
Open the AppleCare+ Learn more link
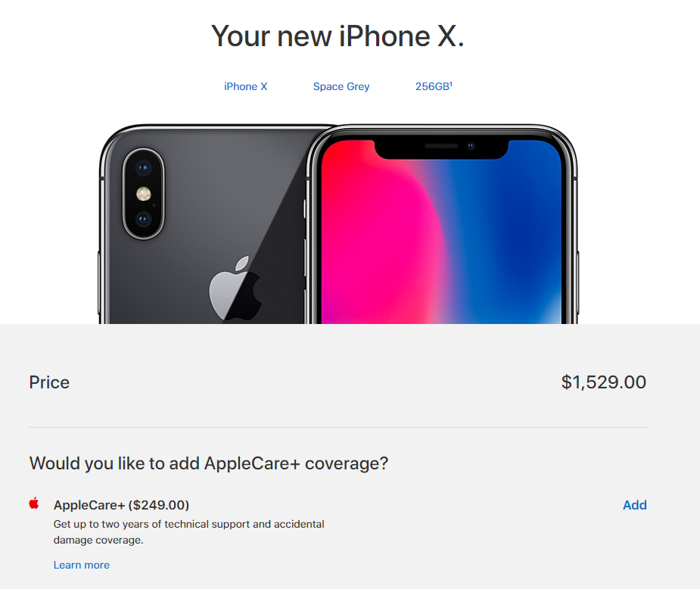pyautogui.click(x=81, y=565)
